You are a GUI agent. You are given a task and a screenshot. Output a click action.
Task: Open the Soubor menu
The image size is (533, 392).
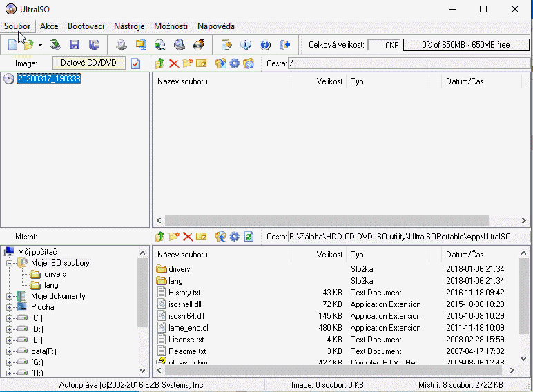pyautogui.click(x=17, y=26)
